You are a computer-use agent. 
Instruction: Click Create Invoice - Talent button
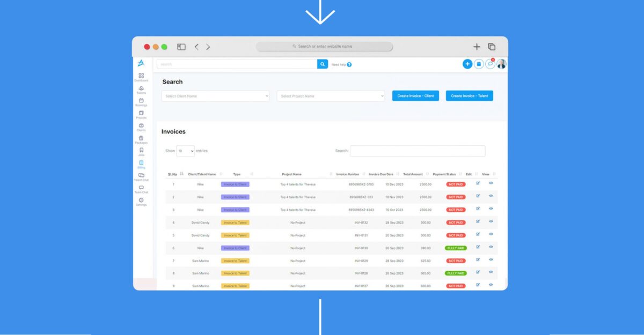pyautogui.click(x=469, y=96)
